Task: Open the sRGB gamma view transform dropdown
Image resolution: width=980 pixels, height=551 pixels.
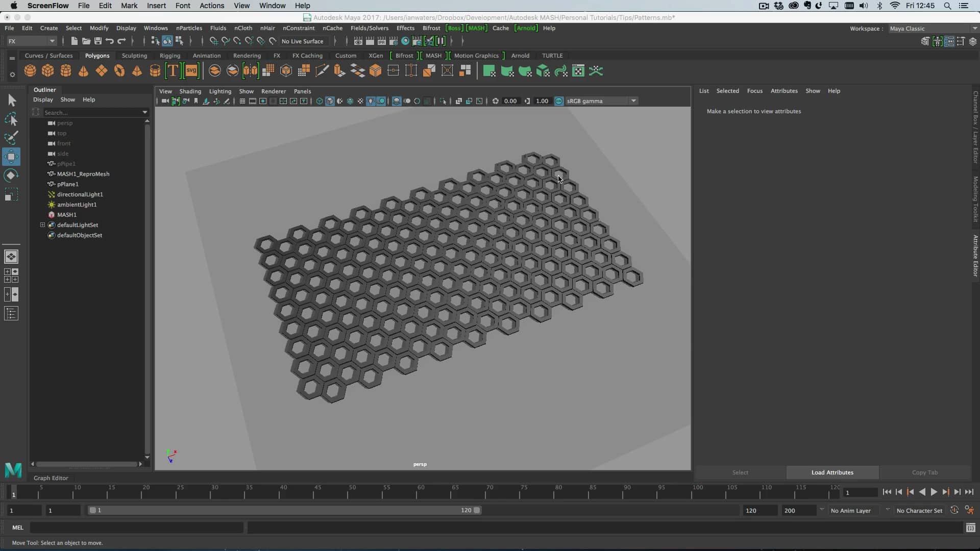Action: pyautogui.click(x=633, y=101)
